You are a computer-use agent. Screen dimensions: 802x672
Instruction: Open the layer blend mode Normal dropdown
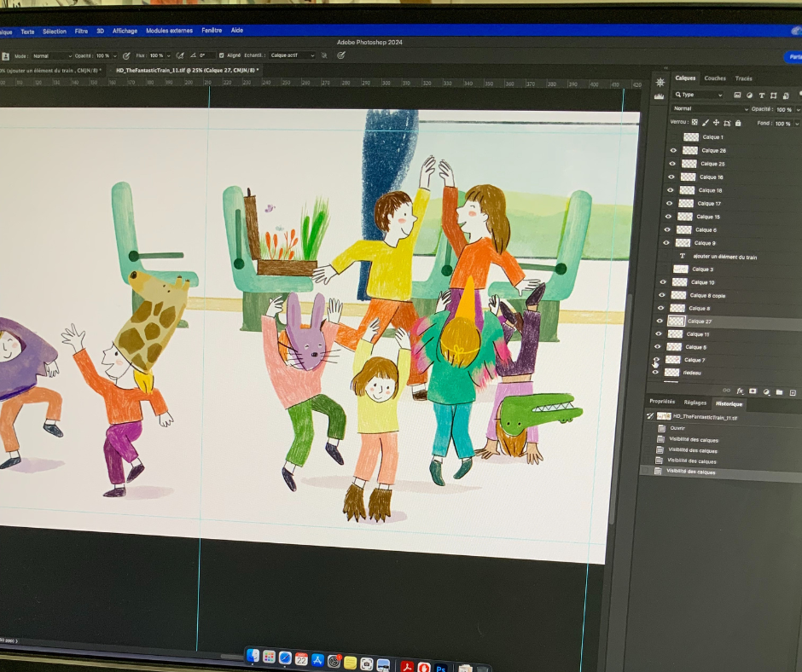pos(709,109)
